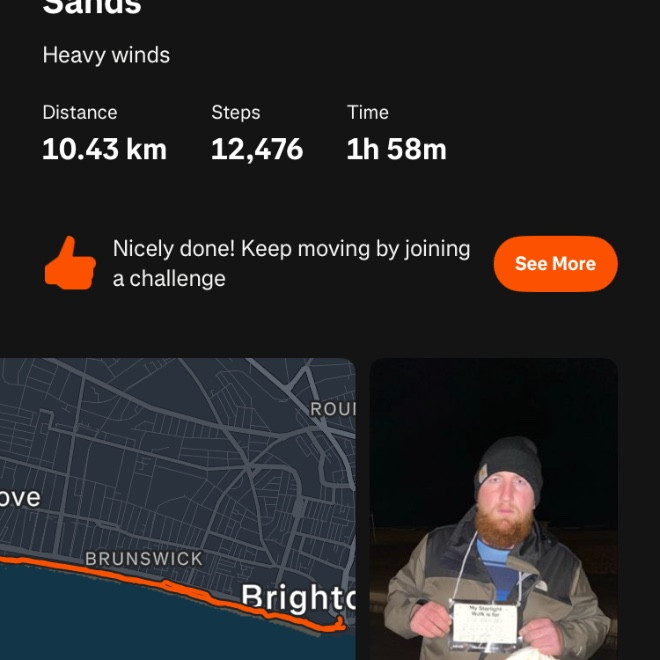
Task: Open the photo of the bearded man
Action: pos(494,509)
